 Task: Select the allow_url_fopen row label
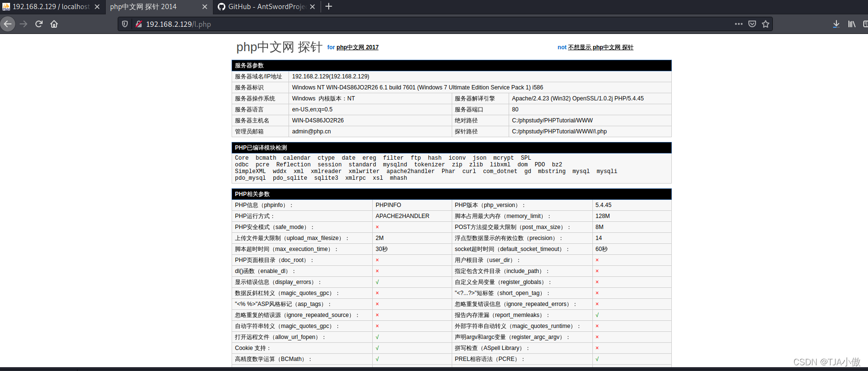click(x=280, y=337)
